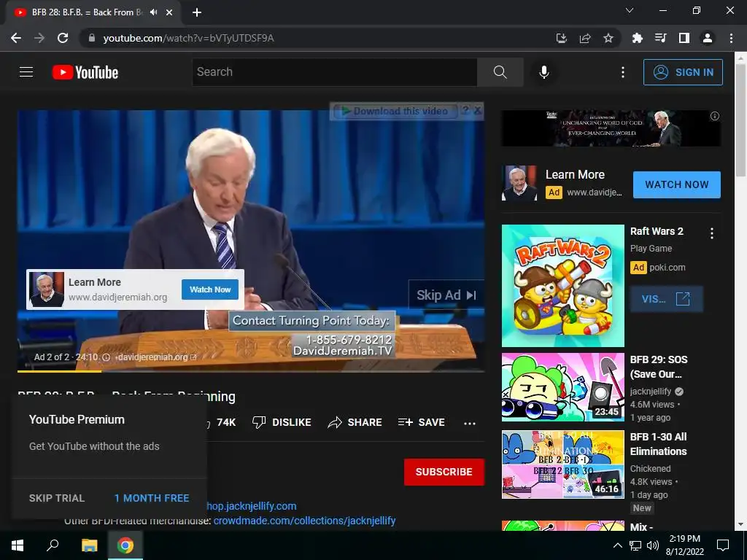Open taskbar clock showing 2:19 PM
Viewport: 747px width, 560px height.
pyautogui.click(x=684, y=545)
